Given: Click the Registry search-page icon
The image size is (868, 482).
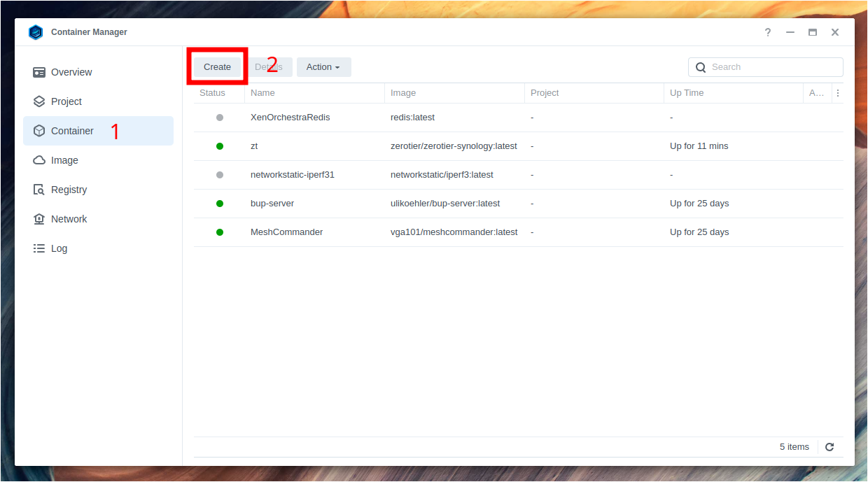Looking at the screenshot, I should [39, 190].
